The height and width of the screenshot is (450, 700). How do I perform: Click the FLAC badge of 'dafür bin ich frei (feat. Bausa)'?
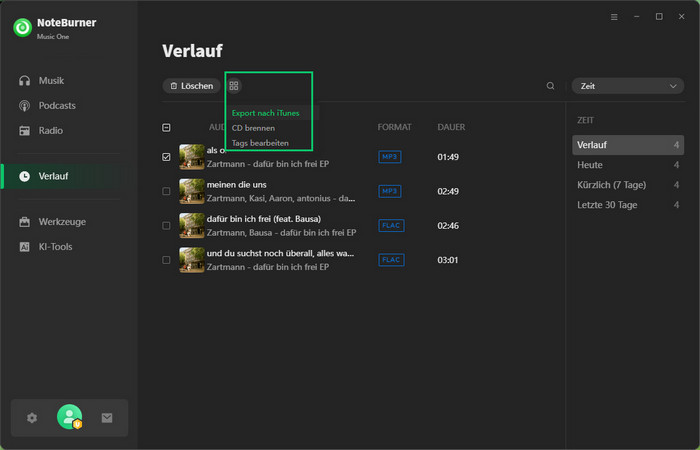(391, 226)
